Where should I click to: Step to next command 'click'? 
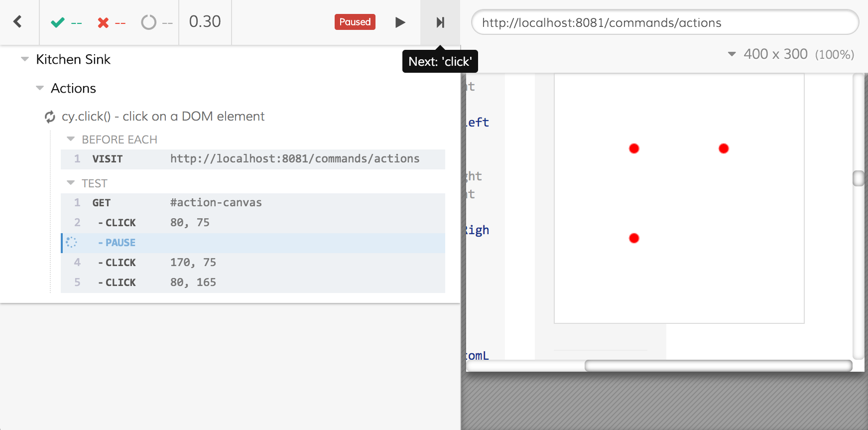pyautogui.click(x=440, y=22)
